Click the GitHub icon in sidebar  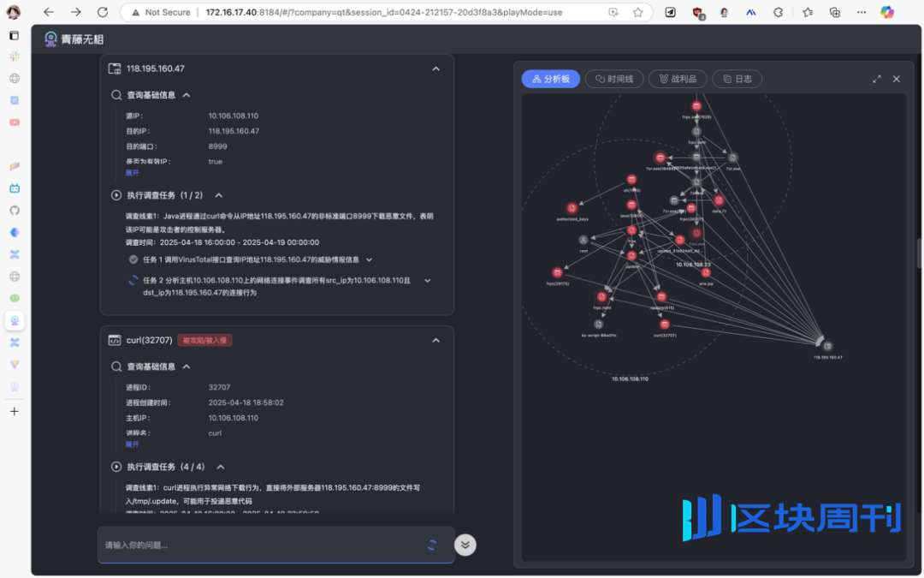pos(15,211)
